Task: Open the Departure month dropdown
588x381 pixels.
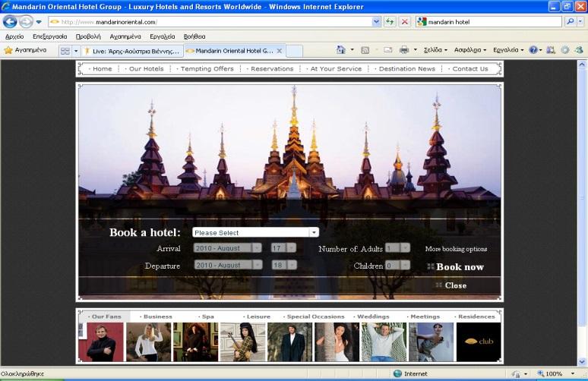Action: click(228, 265)
